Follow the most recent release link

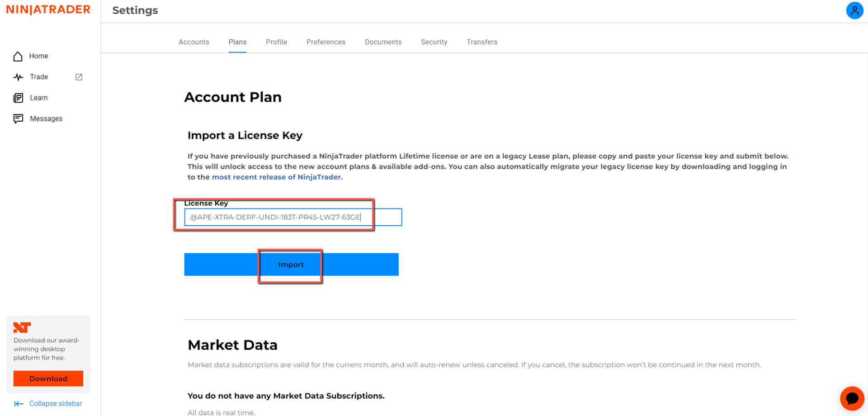coord(277,177)
